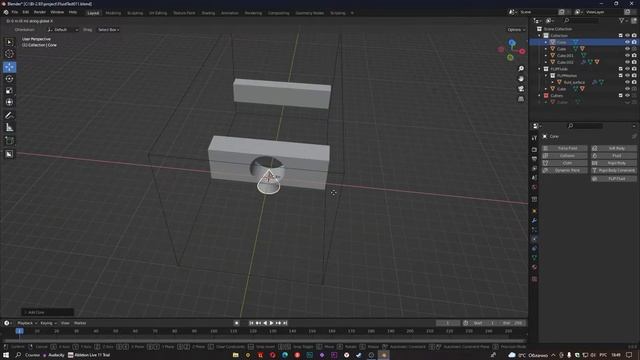Open timeline Playback menu
This screenshot has width=640, height=360.
27,323
